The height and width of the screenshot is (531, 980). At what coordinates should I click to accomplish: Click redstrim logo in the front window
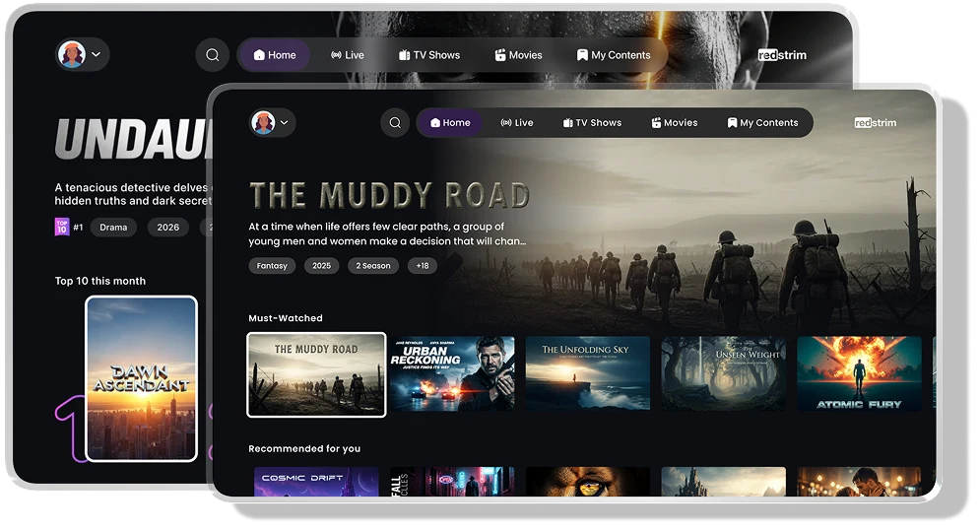[x=875, y=122]
